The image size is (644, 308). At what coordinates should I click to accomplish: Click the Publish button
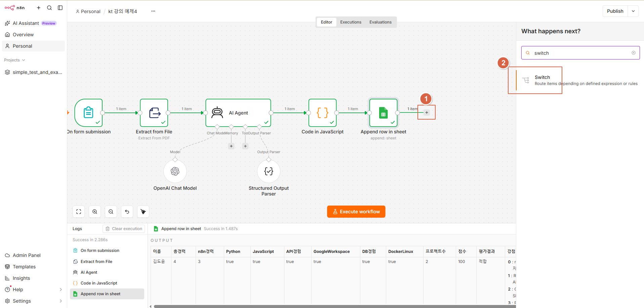point(615,11)
